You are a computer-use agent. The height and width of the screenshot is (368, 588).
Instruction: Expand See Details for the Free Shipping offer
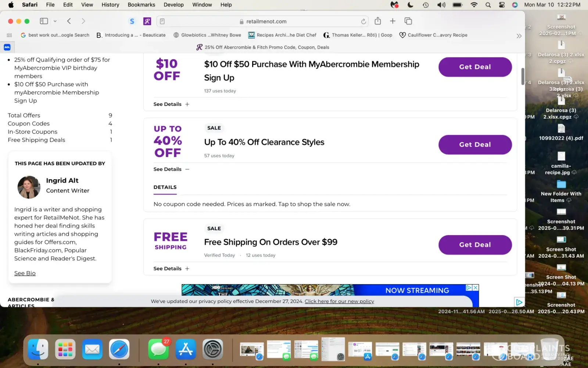pyautogui.click(x=171, y=269)
